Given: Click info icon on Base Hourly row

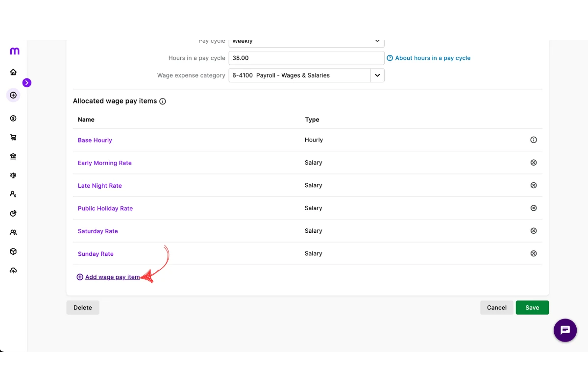Looking at the screenshot, I should click(x=534, y=140).
